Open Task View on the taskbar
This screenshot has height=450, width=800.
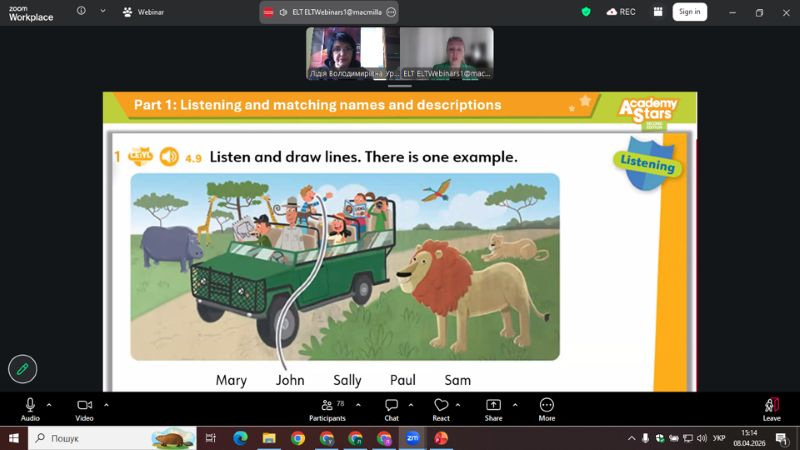point(211,438)
